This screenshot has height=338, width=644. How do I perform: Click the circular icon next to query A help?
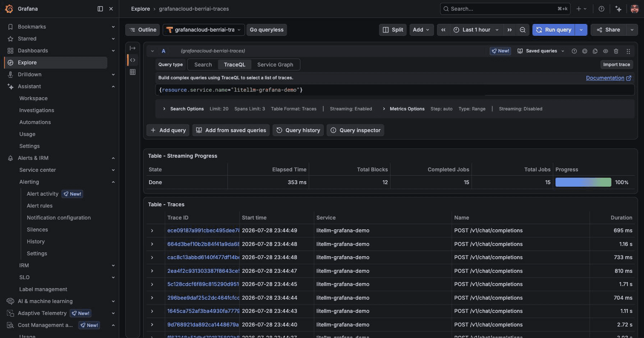tap(585, 51)
